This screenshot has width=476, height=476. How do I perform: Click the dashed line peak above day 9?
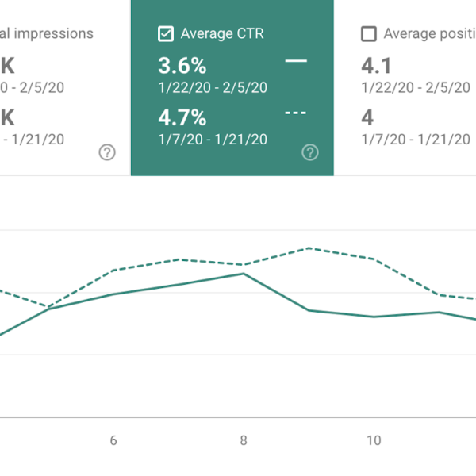(x=309, y=248)
